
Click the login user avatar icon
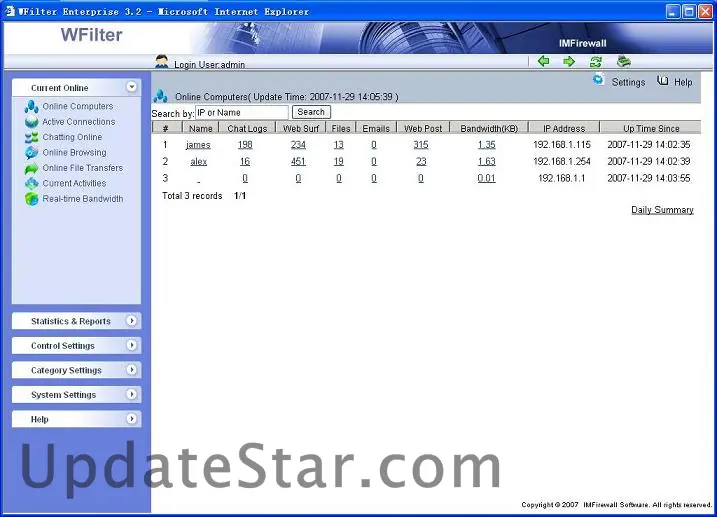pos(161,62)
